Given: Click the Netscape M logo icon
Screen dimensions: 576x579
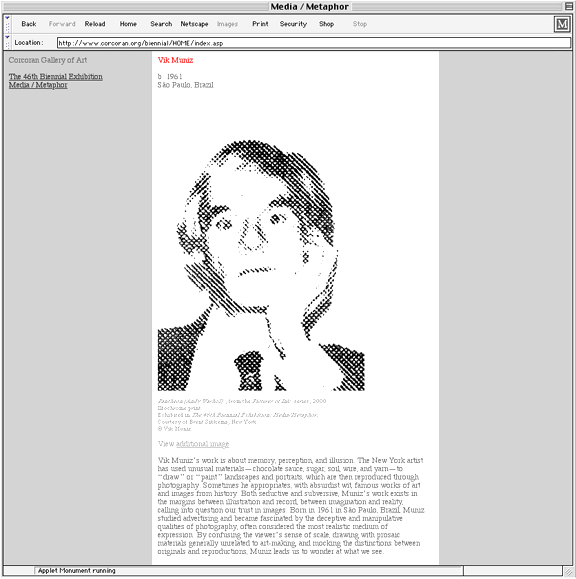Looking at the screenshot, I should [x=562, y=24].
